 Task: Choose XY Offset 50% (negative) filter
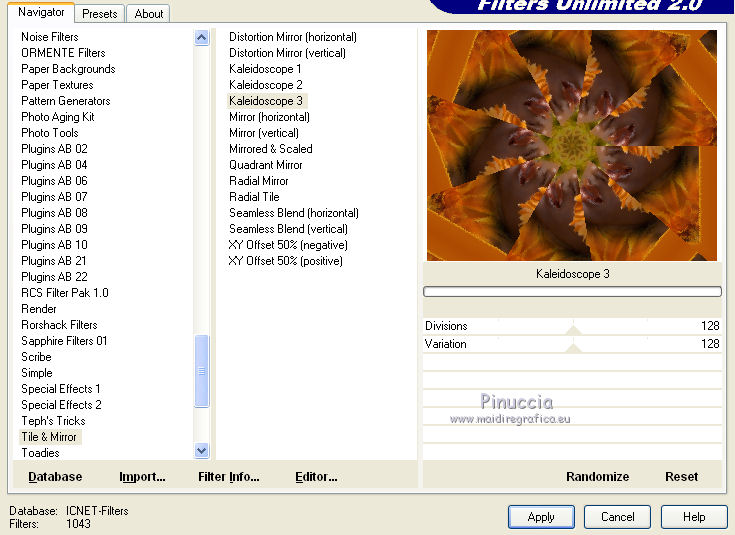[288, 244]
